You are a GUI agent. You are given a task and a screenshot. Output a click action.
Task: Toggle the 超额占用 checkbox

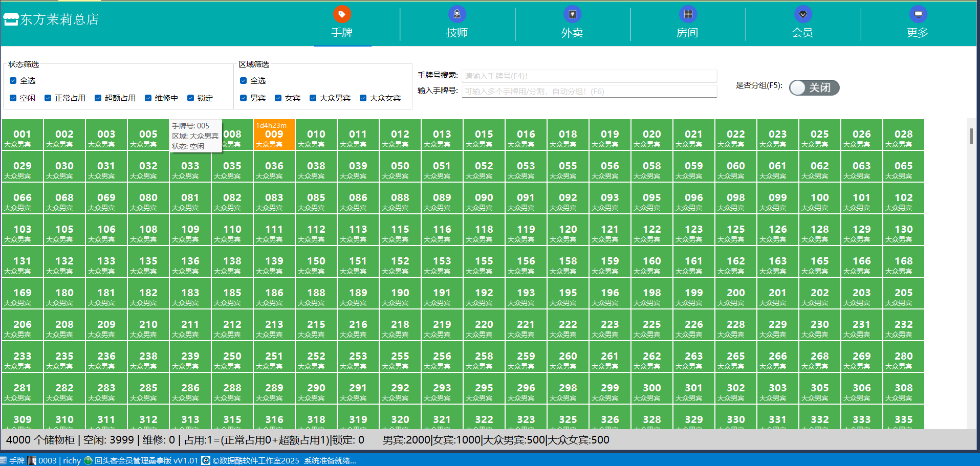click(98, 98)
